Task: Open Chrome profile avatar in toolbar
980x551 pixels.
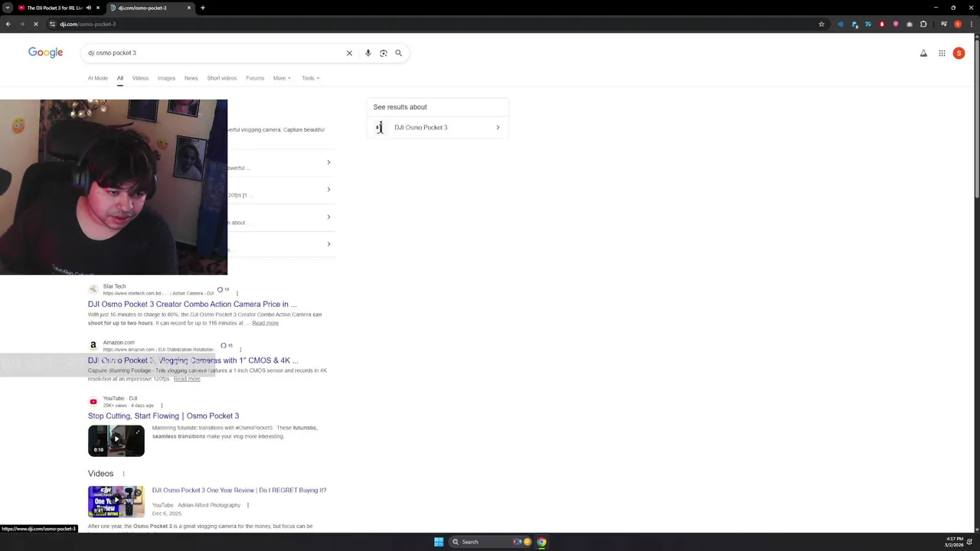Action: 958,24
